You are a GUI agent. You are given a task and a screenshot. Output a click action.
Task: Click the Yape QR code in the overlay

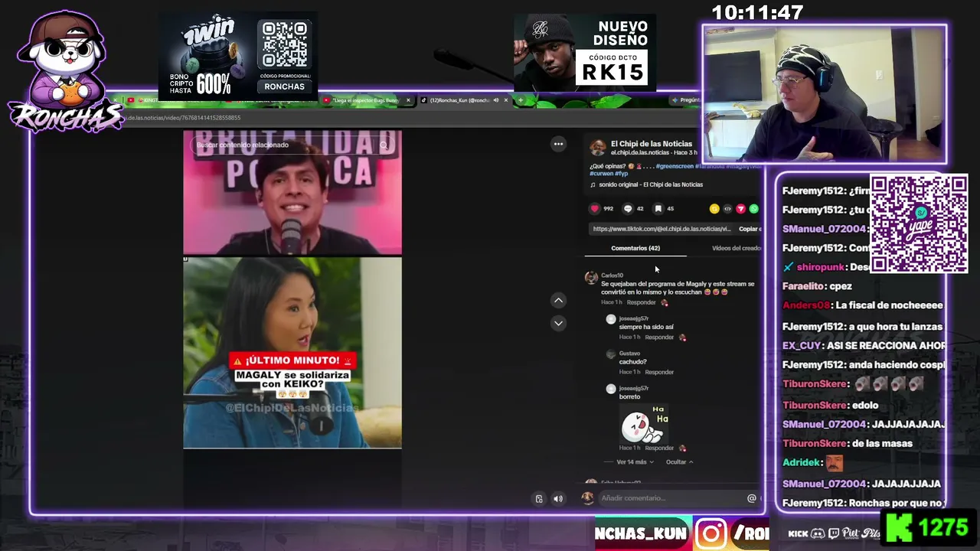(x=919, y=223)
